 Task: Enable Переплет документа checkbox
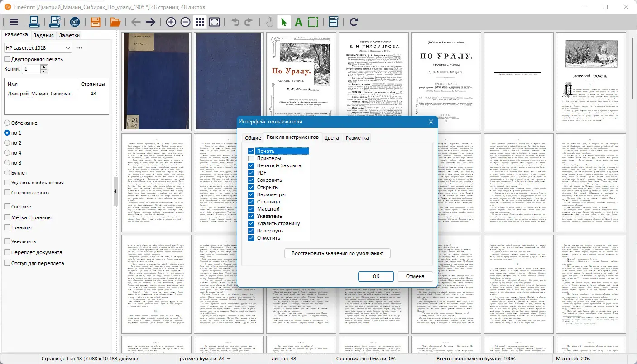7,252
